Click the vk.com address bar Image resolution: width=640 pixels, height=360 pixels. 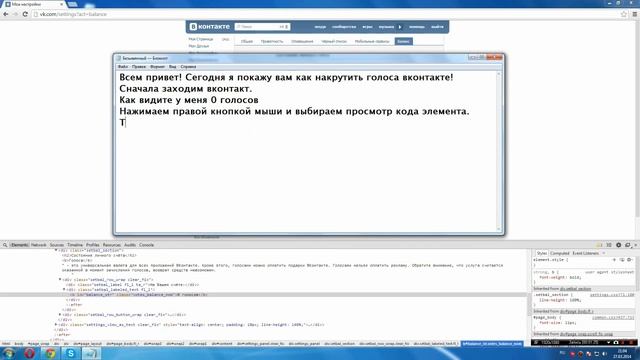327,14
